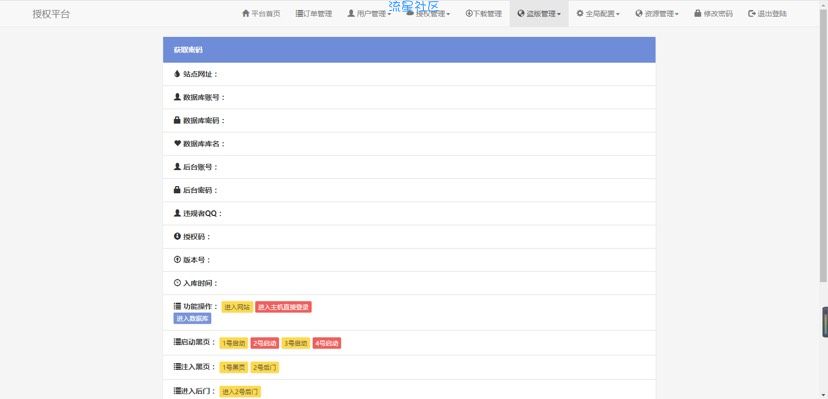Select the 入库时间 label text

[x=200, y=283]
